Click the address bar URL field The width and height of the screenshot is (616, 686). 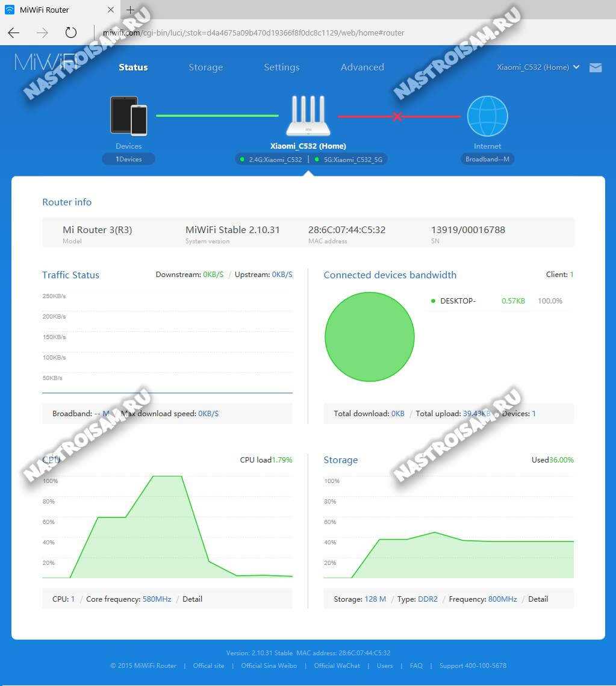point(254,33)
